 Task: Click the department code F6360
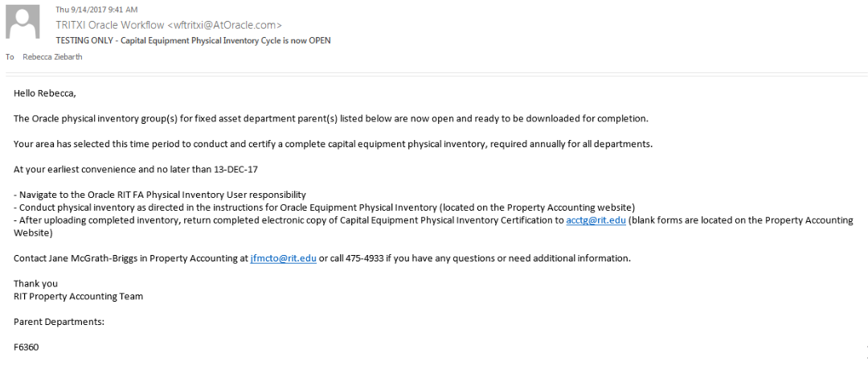pyautogui.click(x=26, y=347)
